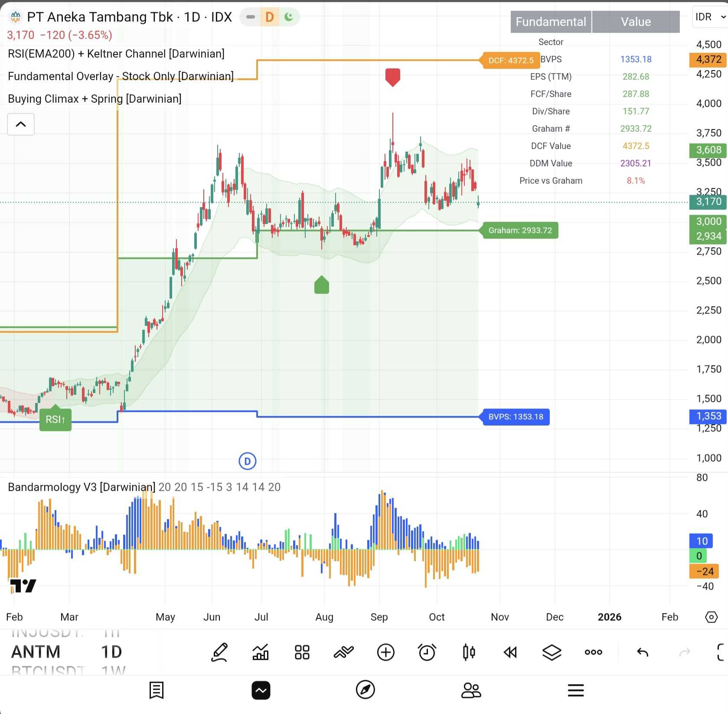The width and height of the screenshot is (728, 714).
Task: Open the layout grid templates icon
Action: [x=302, y=652]
